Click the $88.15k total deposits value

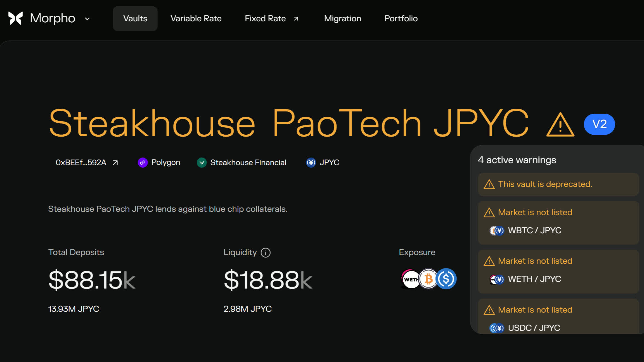[92, 280]
